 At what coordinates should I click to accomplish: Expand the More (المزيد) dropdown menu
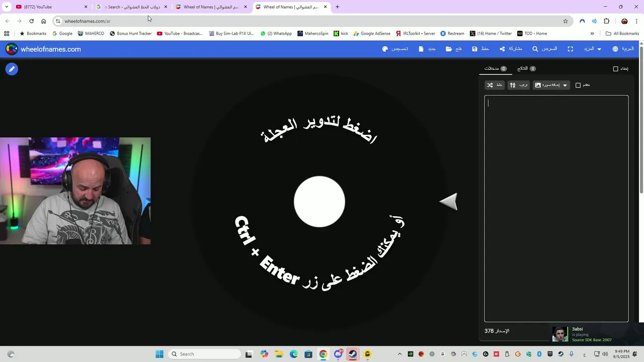click(592, 49)
